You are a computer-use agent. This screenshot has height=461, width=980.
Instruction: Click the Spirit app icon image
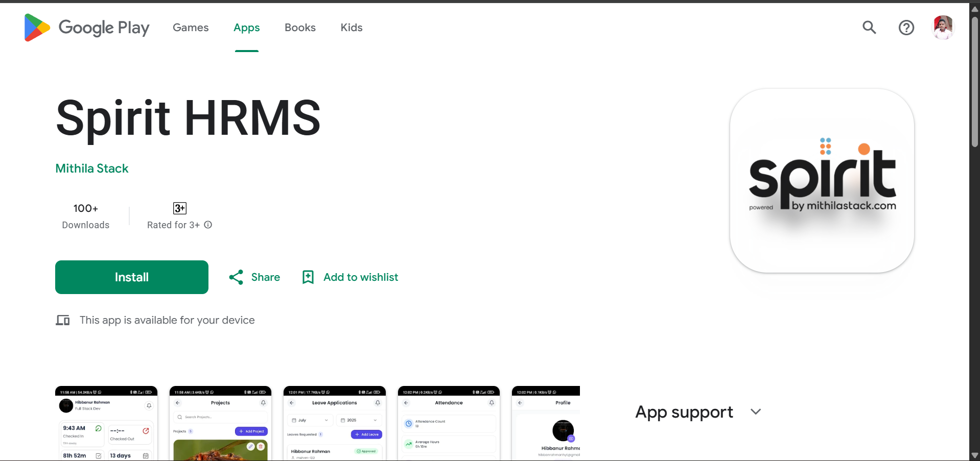pyautogui.click(x=822, y=181)
